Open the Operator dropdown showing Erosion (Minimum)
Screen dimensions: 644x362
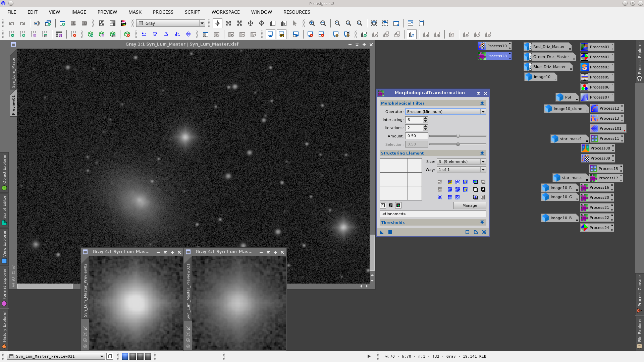tap(445, 112)
